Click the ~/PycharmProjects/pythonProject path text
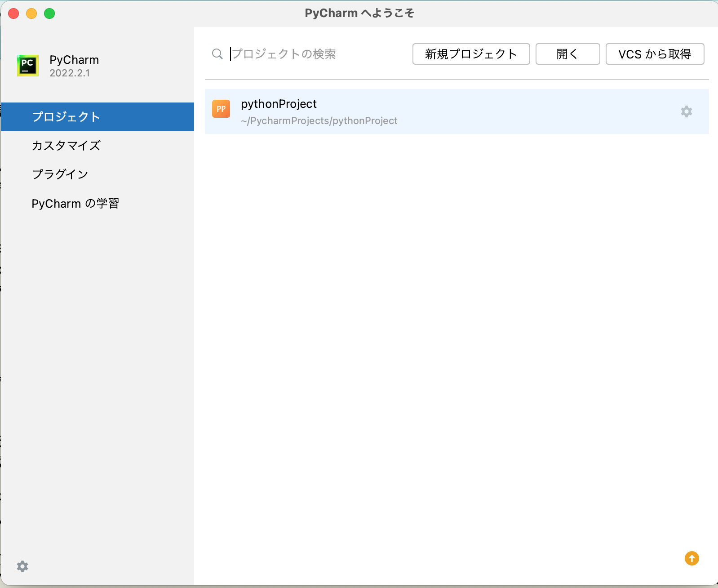 319,121
